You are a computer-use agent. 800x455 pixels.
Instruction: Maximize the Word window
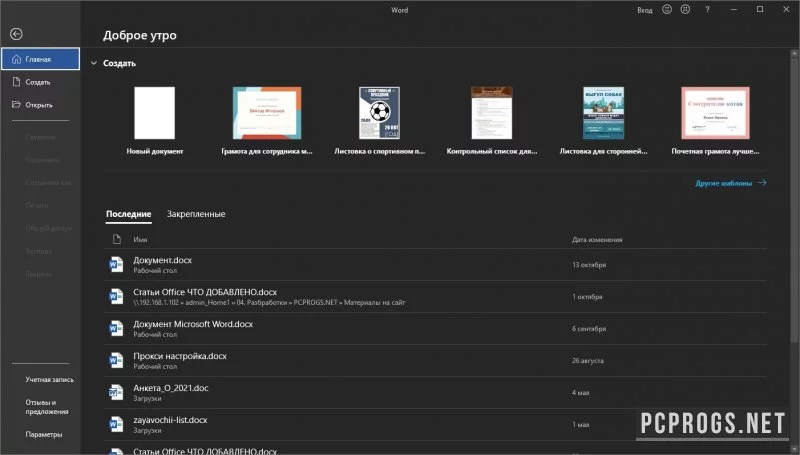[x=760, y=9]
